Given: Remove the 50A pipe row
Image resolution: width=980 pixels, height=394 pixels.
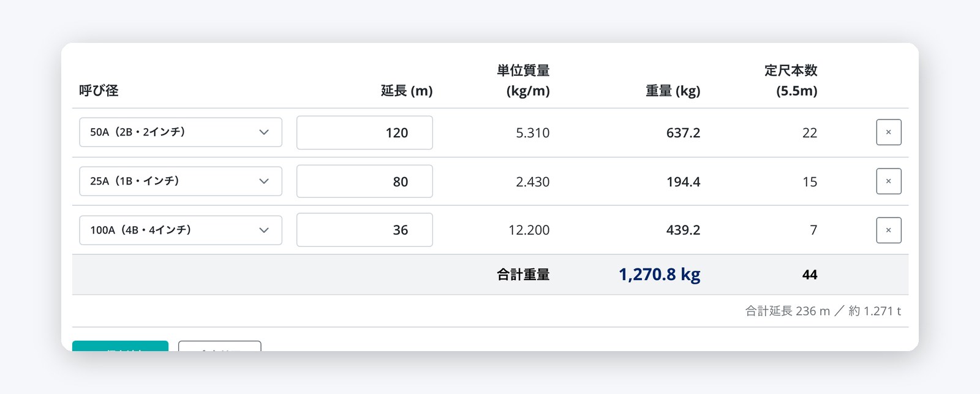Looking at the screenshot, I should 888,132.
